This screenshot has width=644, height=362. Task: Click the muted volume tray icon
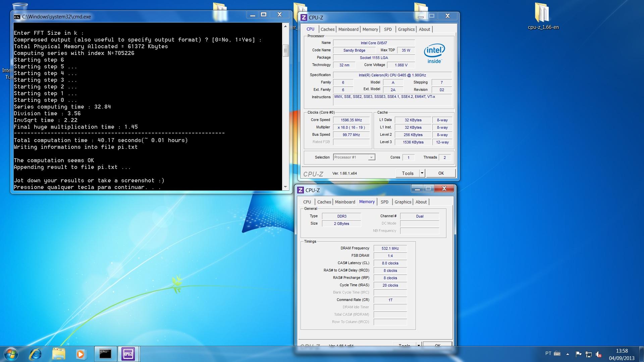pyautogui.click(x=599, y=354)
